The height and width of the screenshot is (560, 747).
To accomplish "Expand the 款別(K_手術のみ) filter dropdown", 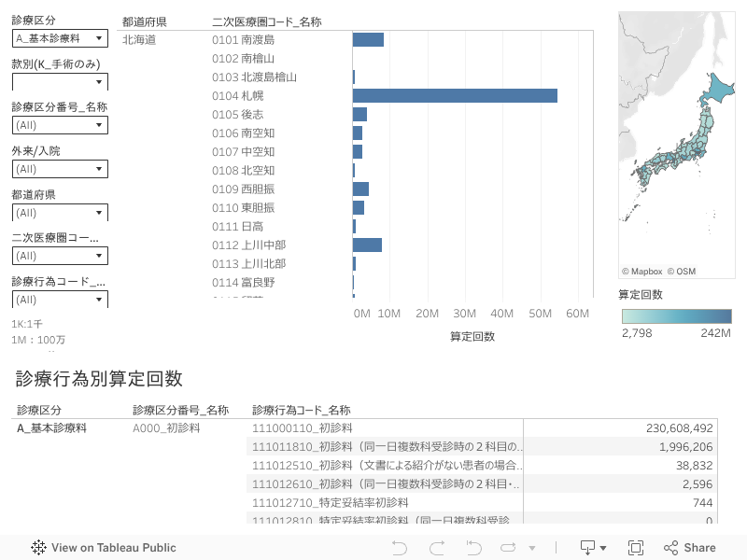I will tap(60, 82).
